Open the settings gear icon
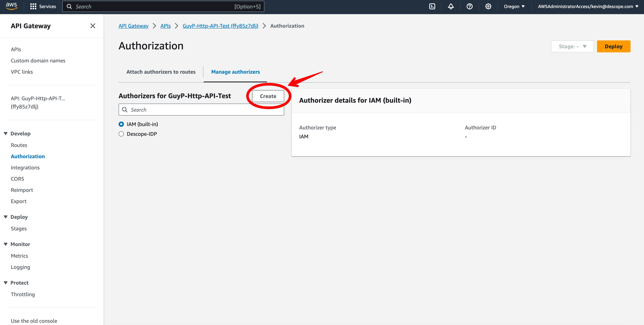 tap(488, 6)
